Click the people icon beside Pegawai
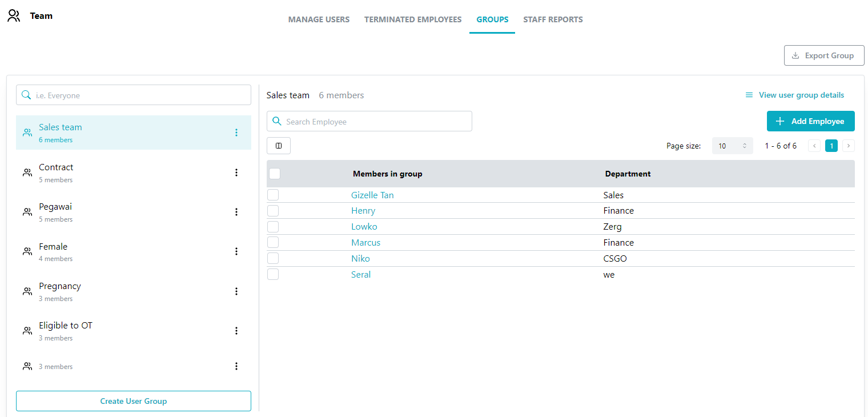 pos(27,212)
